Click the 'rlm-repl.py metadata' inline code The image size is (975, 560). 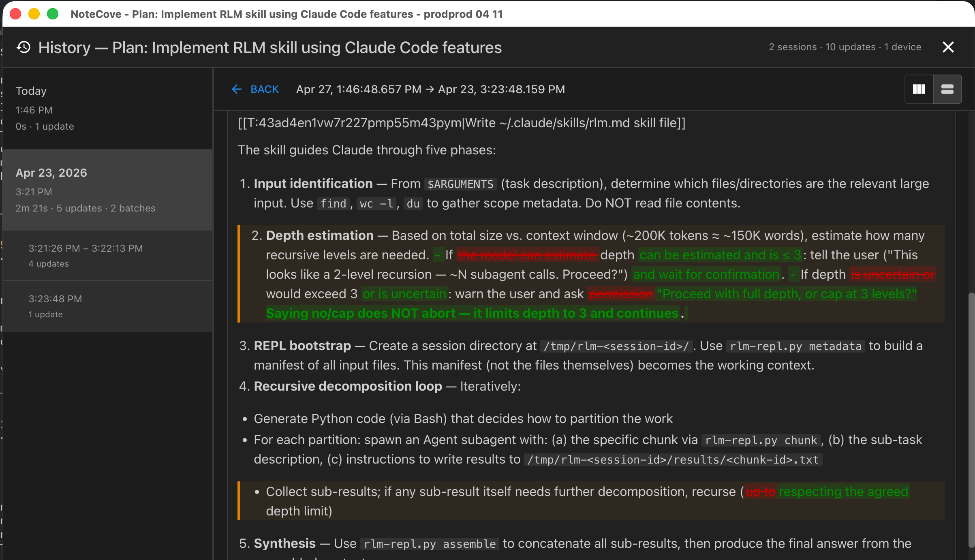pos(795,346)
